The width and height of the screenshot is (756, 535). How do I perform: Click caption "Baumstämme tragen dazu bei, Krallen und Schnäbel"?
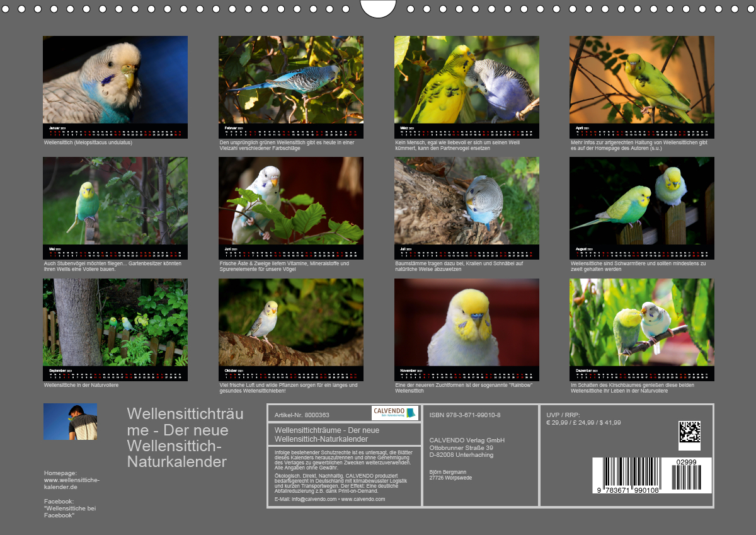(459, 267)
